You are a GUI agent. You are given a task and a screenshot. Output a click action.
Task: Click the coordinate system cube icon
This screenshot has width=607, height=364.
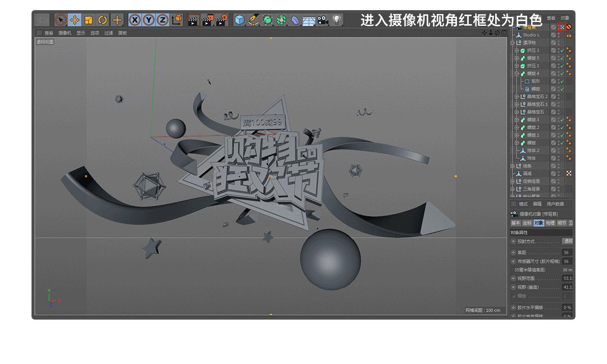176,20
